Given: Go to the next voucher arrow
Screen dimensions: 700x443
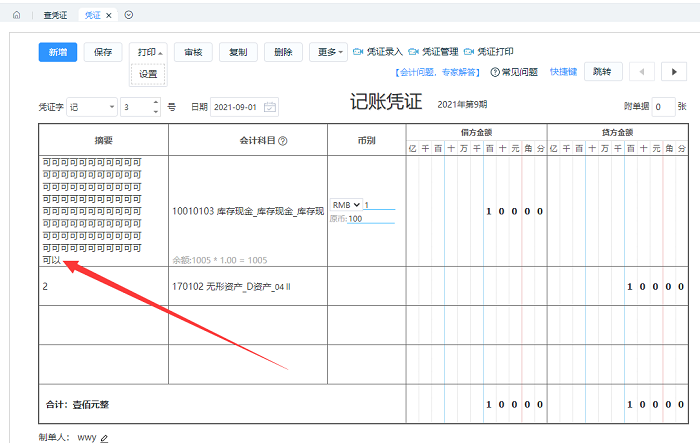Looking at the screenshot, I should (x=673, y=72).
